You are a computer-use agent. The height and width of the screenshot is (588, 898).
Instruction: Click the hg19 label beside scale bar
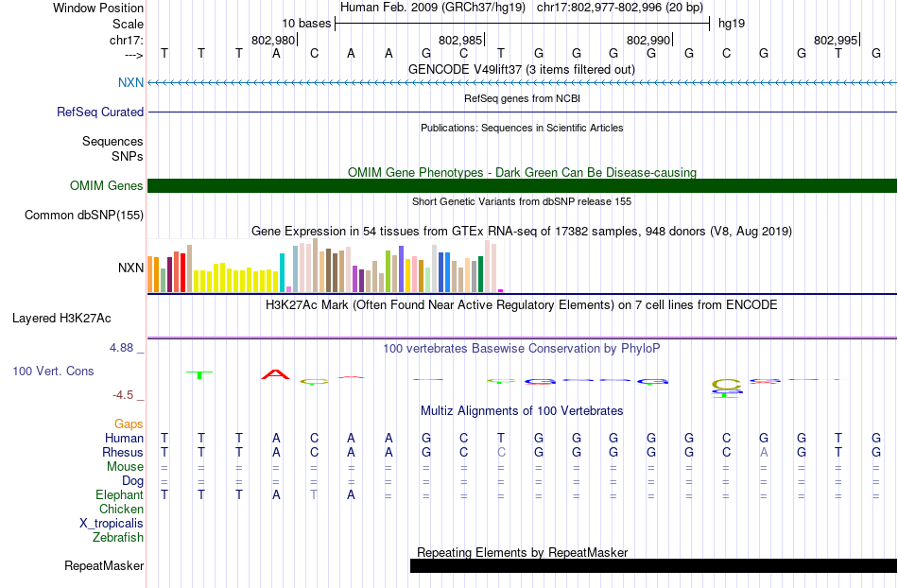732,24
